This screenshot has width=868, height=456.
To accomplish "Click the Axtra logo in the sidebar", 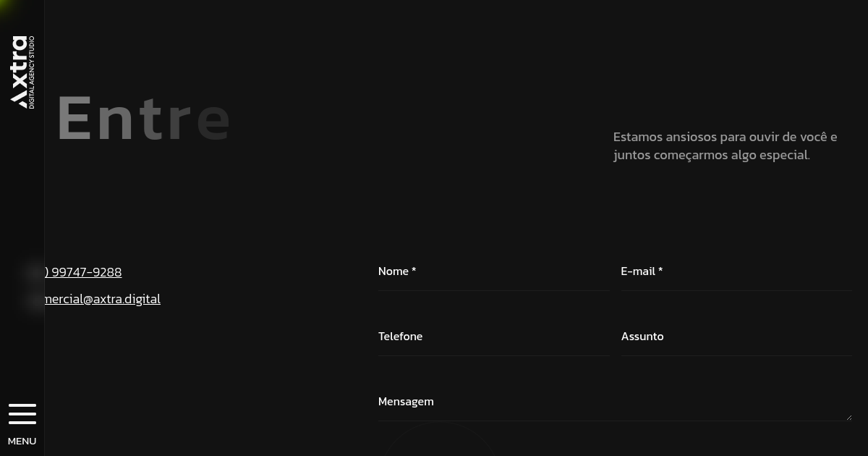I will [x=19, y=72].
